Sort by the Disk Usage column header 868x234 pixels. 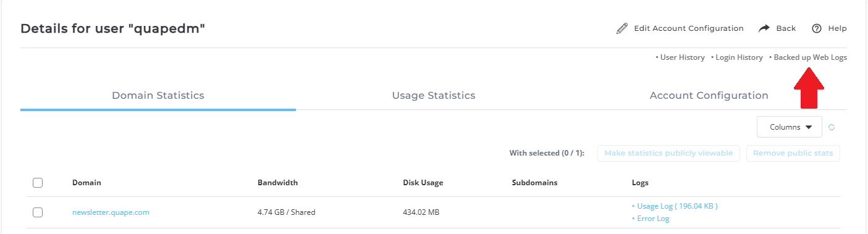[x=423, y=183]
